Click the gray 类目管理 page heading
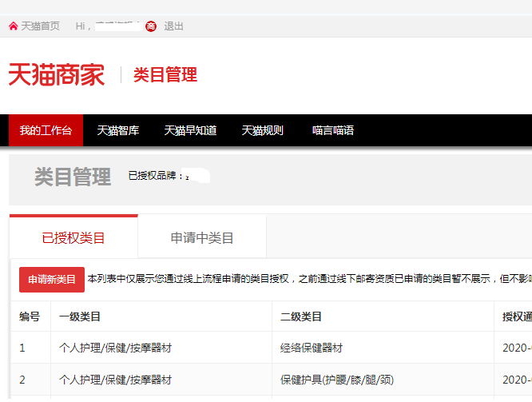The height and width of the screenshot is (402, 532). click(x=73, y=177)
